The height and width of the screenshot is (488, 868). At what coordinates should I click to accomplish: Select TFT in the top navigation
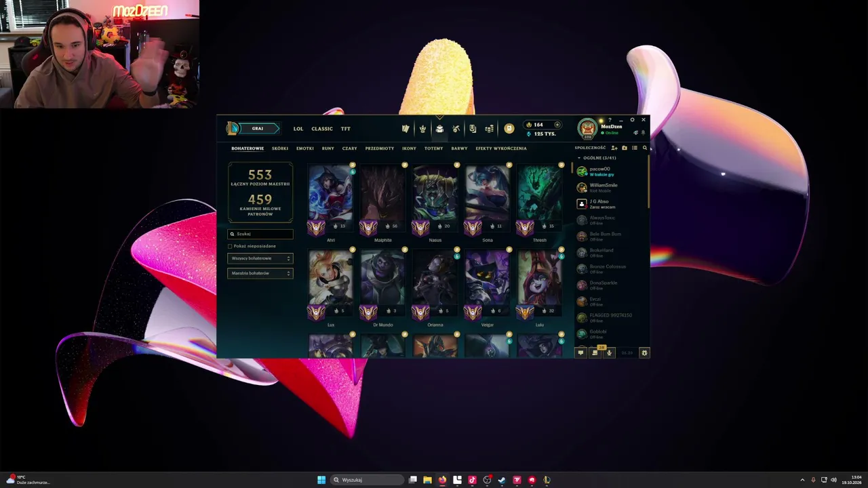point(346,129)
